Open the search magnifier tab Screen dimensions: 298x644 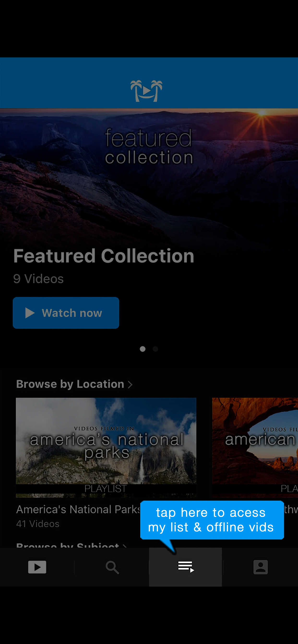112,567
